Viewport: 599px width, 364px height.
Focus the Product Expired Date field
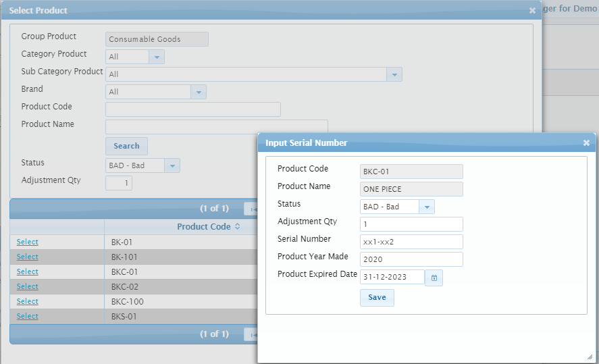coord(392,277)
